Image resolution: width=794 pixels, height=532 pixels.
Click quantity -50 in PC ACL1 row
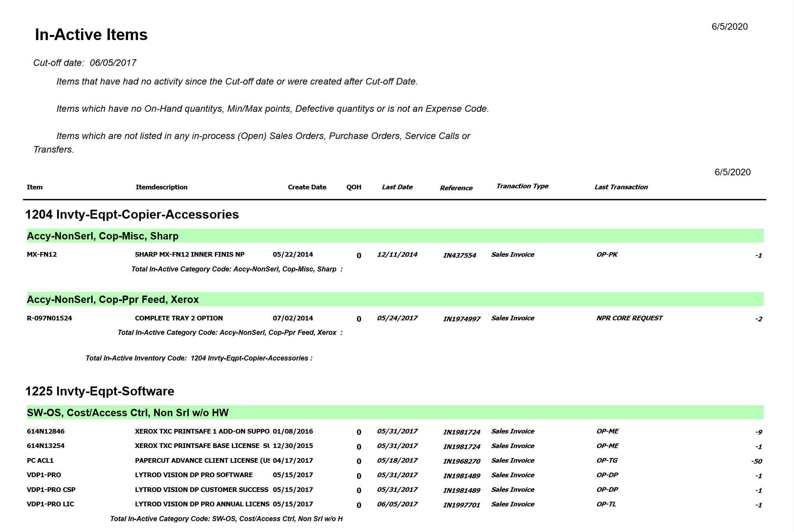click(756, 462)
